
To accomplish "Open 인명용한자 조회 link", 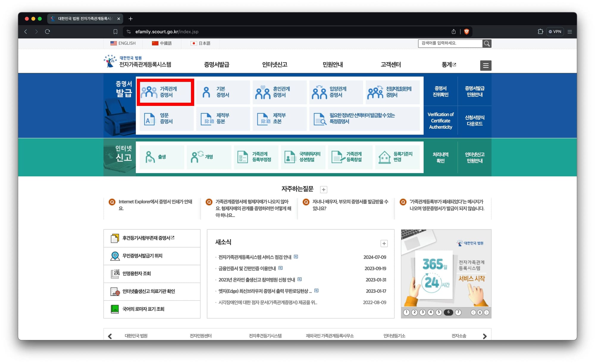I will pos(152,274).
